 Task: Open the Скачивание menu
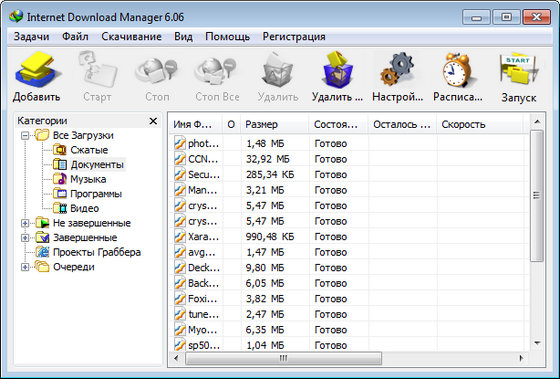pos(131,37)
